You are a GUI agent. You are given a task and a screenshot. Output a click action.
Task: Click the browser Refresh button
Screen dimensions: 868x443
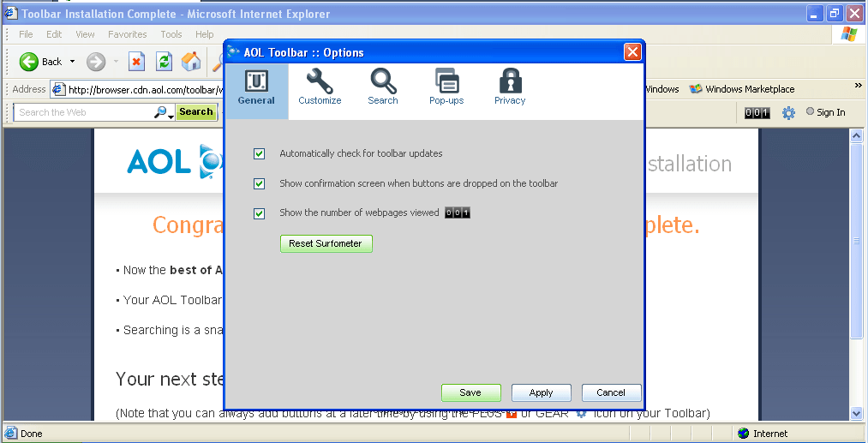(x=164, y=62)
